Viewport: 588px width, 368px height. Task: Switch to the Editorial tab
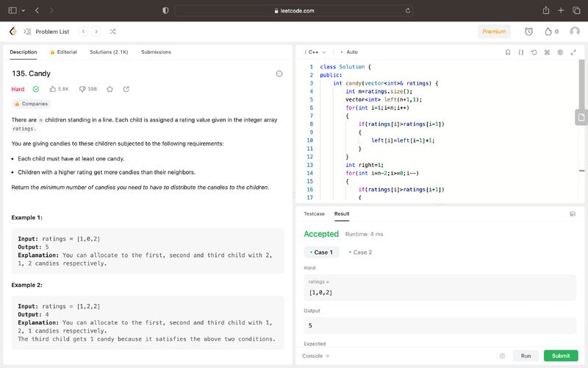63,52
